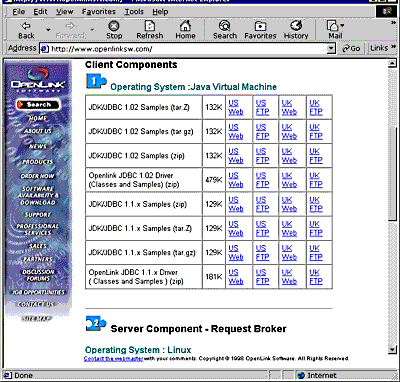Click the 479K size cell
This screenshot has height=382, width=400.
[214, 180]
